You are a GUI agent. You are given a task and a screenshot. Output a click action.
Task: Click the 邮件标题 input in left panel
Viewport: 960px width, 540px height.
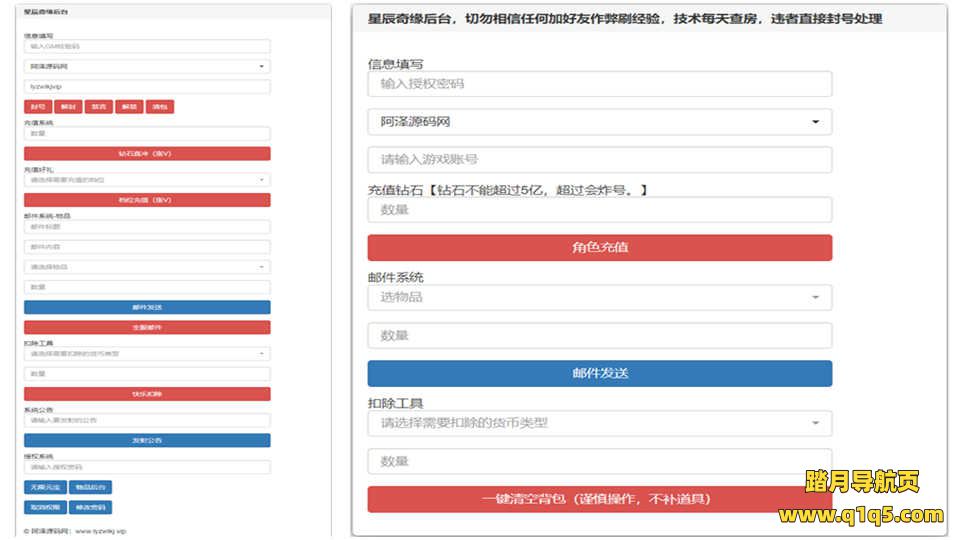[147, 227]
